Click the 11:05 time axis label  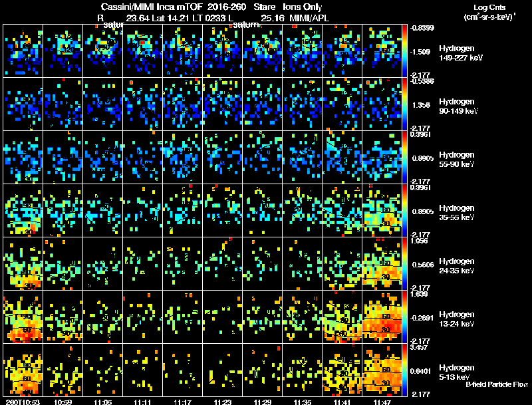point(103,402)
